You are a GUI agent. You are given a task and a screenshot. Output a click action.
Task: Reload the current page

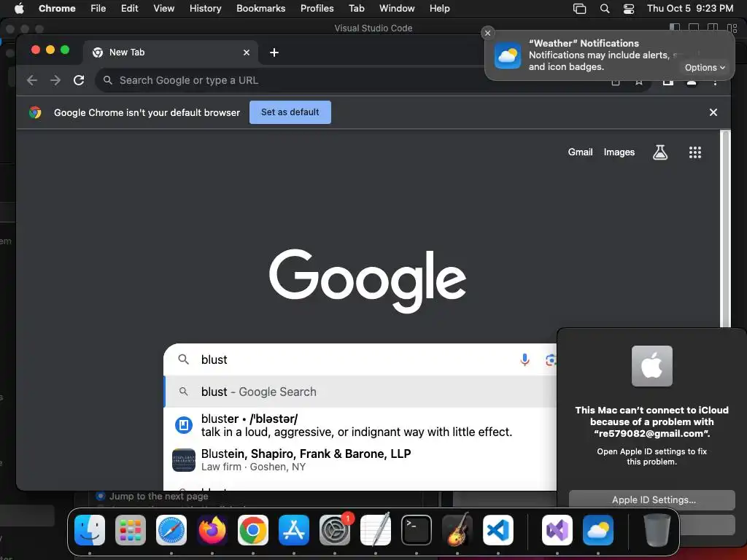pyautogui.click(x=79, y=80)
